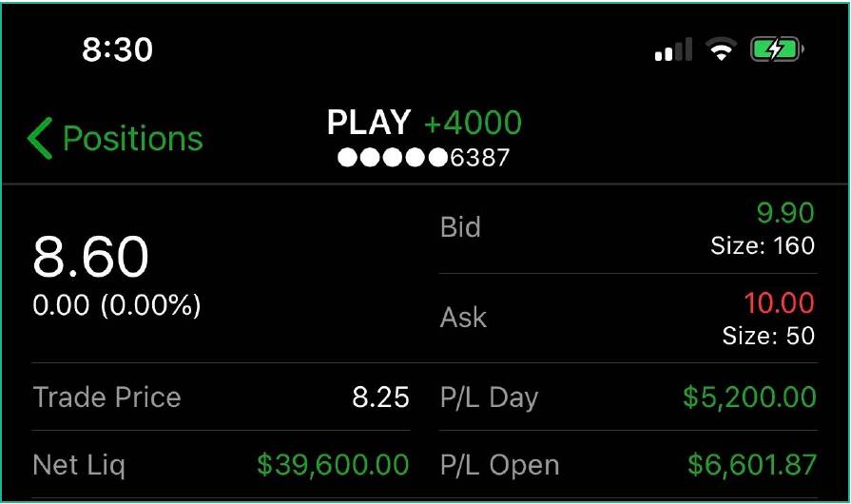This screenshot has height=504, width=851.
Task: Tap the Ask price 10.00
Action: coord(779,303)
